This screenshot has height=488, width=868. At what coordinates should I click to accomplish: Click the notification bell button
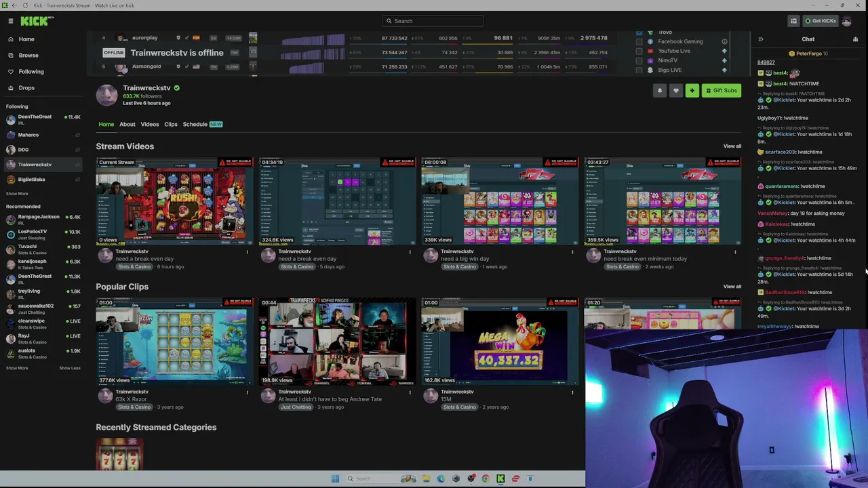659,91
